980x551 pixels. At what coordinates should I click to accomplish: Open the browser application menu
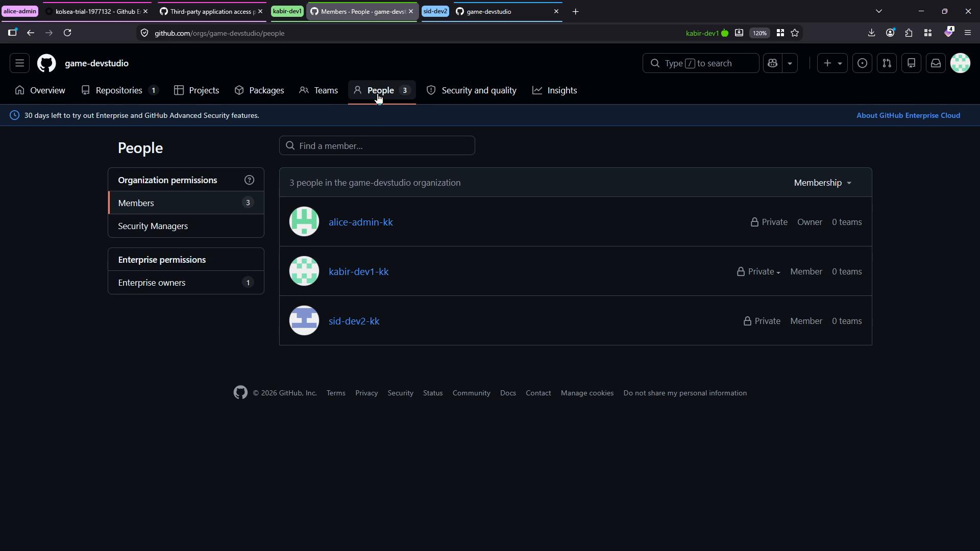(x=967, y=33)
